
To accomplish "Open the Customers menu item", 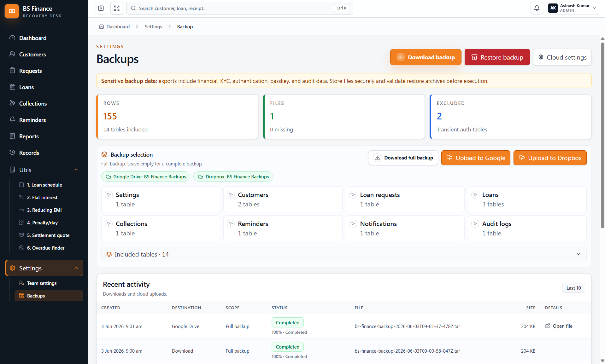I will tap(44, 54).
